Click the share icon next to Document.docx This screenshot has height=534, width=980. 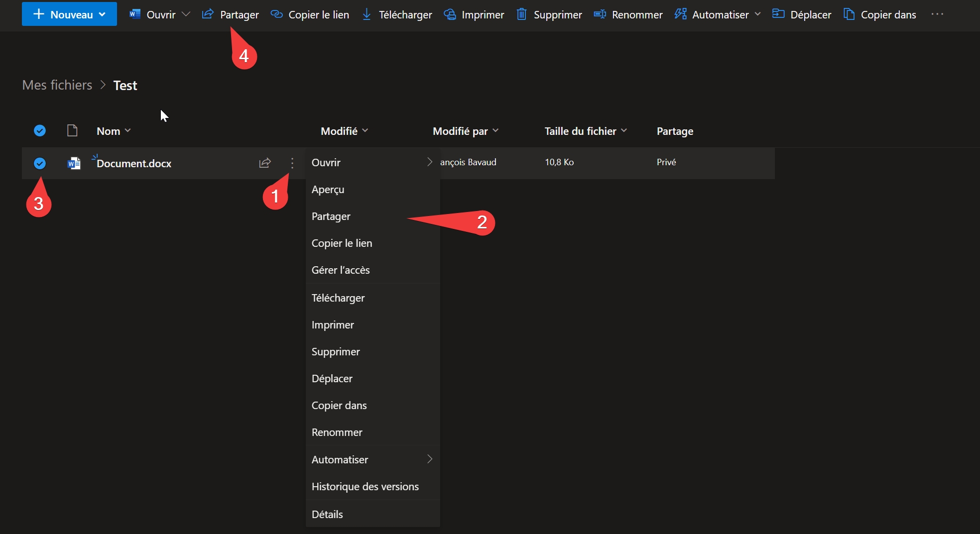(x=265, y=163)
